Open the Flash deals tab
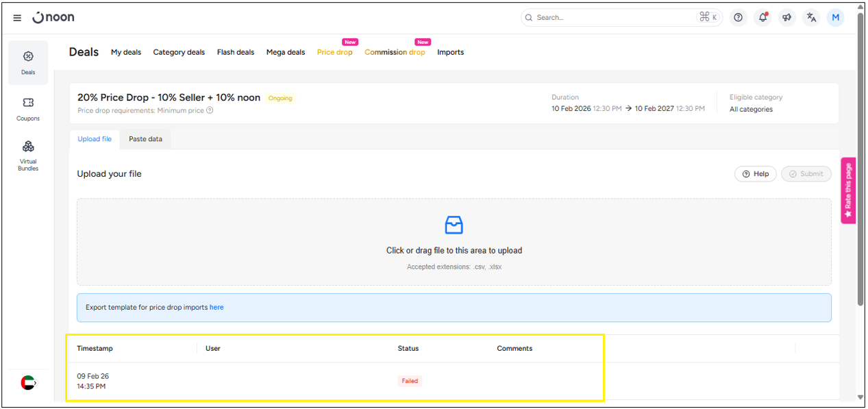Viewport: 868px width, 409px height. point(235,52)
